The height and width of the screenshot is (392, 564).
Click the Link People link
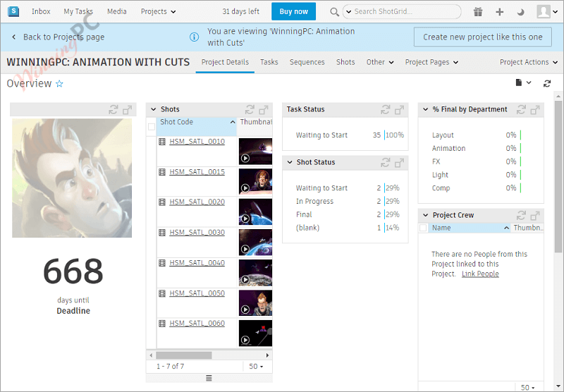[x=480, y=274]
